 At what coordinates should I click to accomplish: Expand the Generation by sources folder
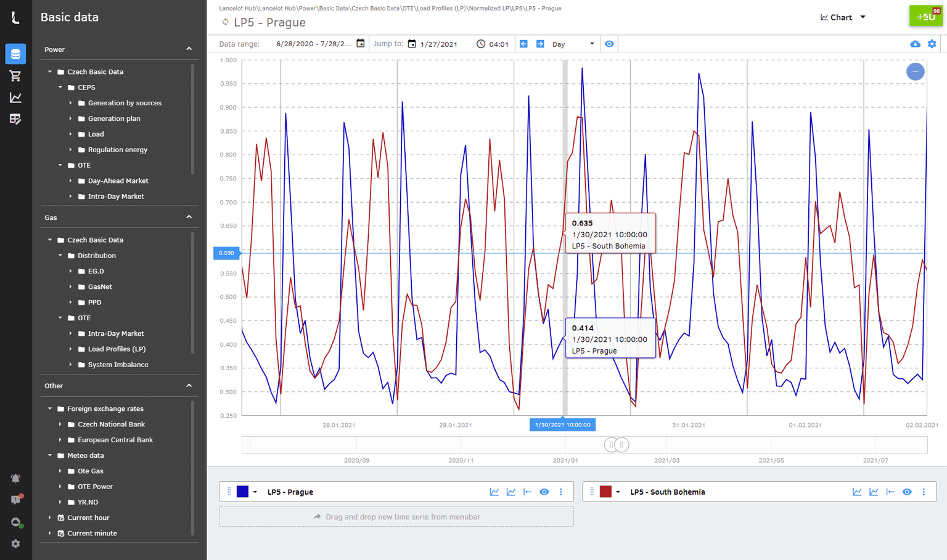[x=70, y=103]
